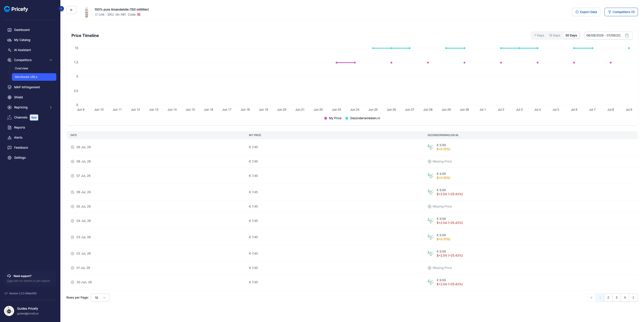
Task: Click the Missing Price text for 01 Jul
Action: click(x=442, y=268)
